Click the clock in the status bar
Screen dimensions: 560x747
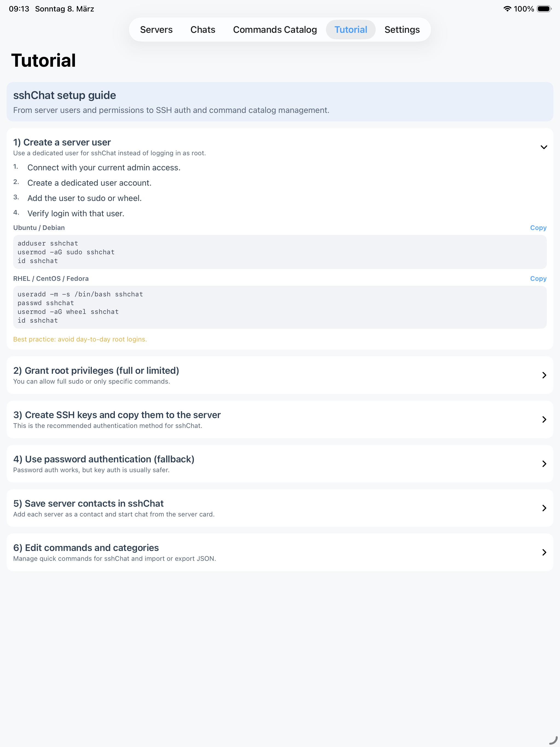(19, 9)
